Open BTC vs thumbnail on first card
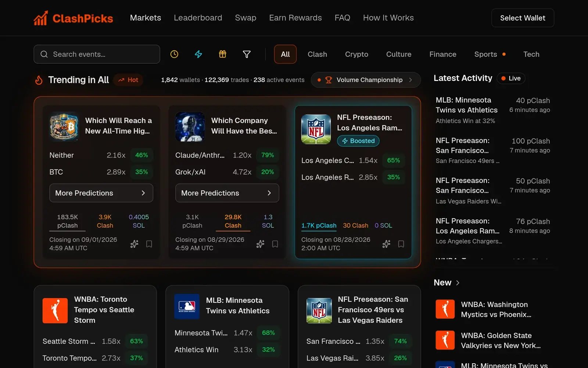 [64, 126]
